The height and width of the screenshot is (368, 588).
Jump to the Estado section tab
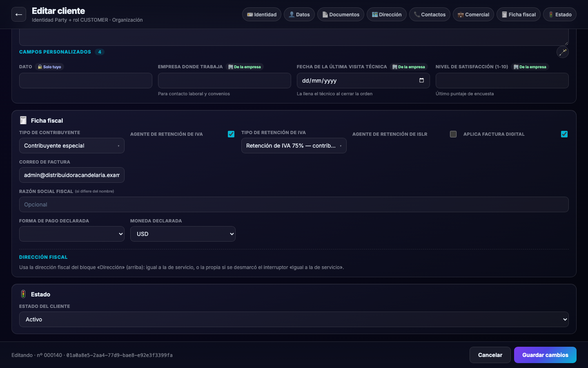point(560,14)
